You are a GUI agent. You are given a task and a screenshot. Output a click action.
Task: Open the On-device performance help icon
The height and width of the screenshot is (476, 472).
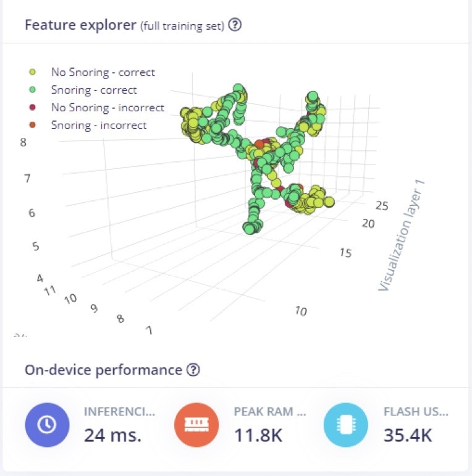193,370
